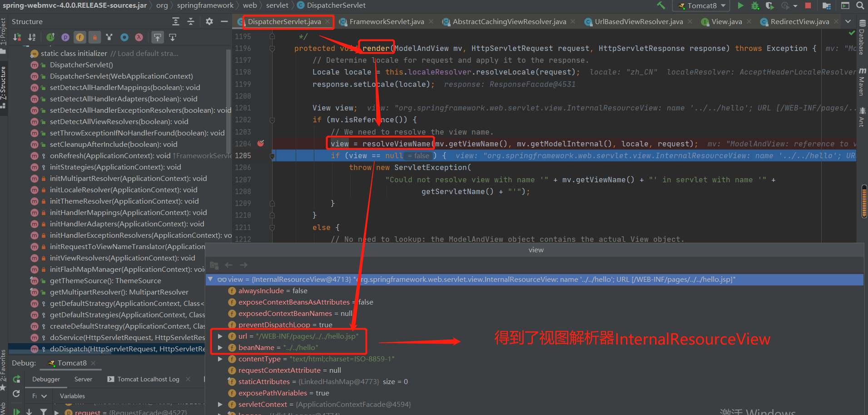Open the 1: Project side tab
Screen dimensions: 868x415
4,35
